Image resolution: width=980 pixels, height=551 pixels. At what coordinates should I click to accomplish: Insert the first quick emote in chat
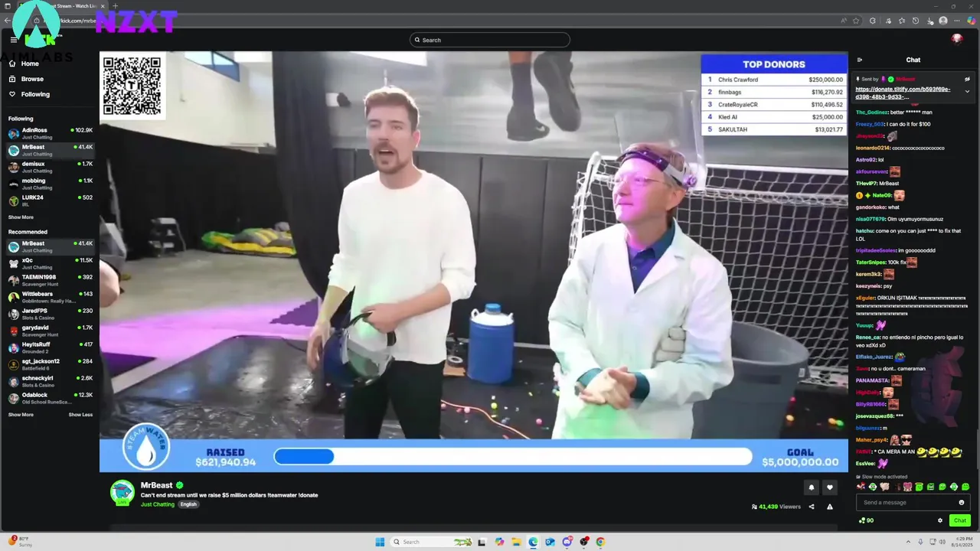coord(861,487)
